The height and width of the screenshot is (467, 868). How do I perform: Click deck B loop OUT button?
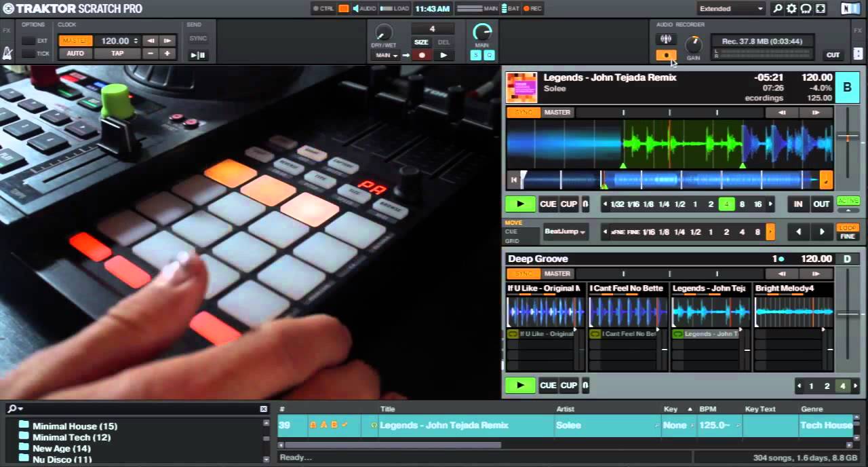point(821,204)
